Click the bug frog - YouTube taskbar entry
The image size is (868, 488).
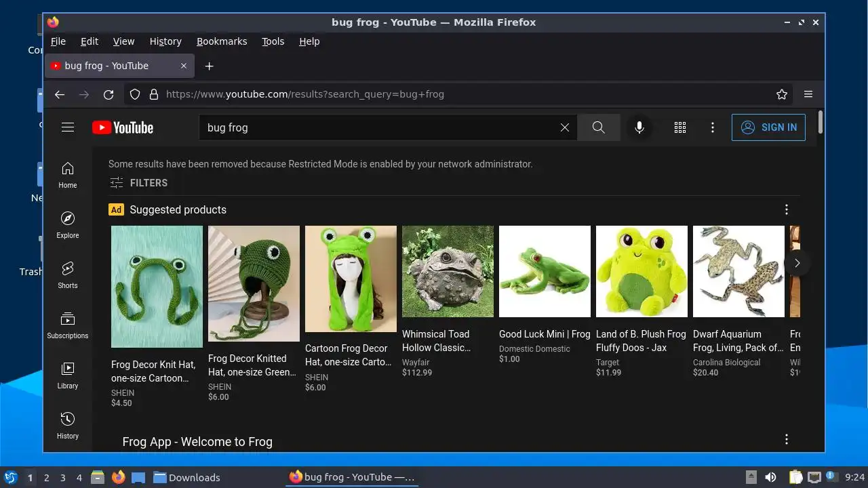351,477
